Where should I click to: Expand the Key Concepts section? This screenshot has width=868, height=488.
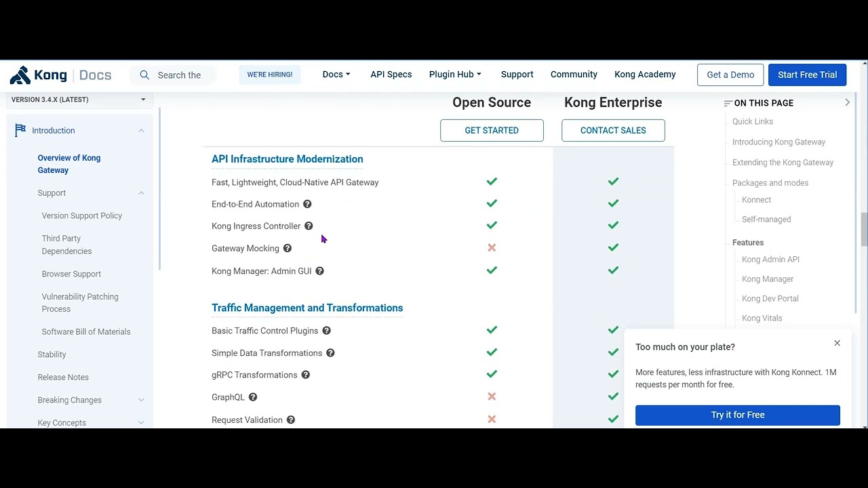(141, 423)
